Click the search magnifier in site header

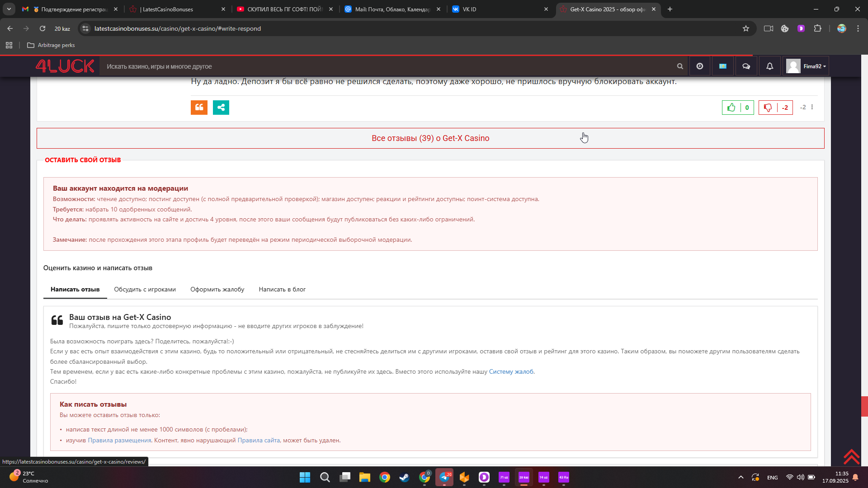tap(680, 66)
